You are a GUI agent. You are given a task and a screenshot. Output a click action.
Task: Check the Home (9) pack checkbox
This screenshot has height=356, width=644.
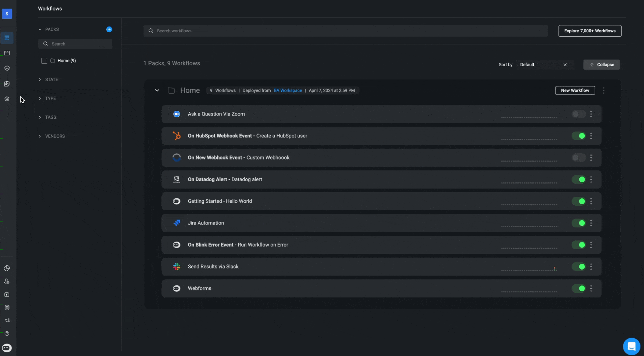click(44, 61)
